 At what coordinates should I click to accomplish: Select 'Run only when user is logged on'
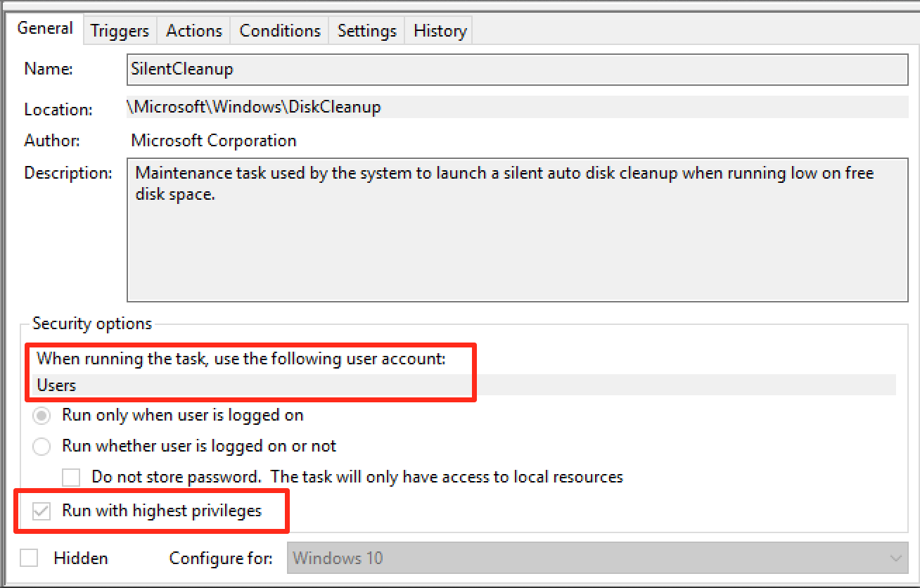(x=43, y=416)
